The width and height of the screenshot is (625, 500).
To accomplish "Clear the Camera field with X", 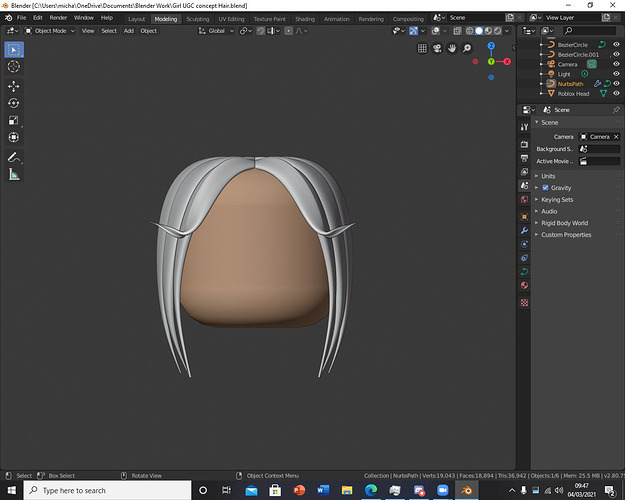I will (616, 137).
